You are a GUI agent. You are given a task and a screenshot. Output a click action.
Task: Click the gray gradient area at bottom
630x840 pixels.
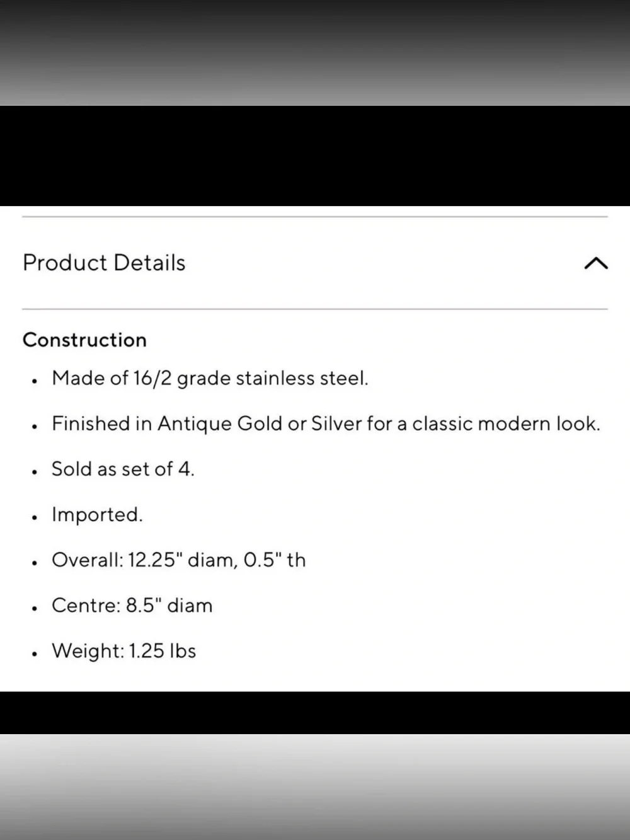click(315, 787)
